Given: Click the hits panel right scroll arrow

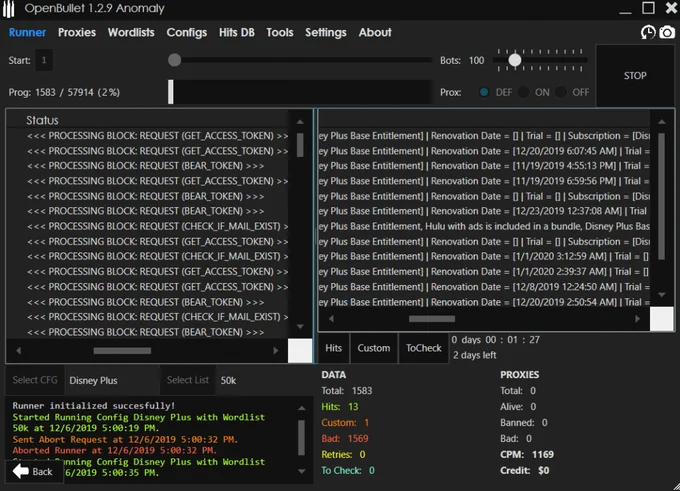Looking at the screenshot, I should (638, 319).
